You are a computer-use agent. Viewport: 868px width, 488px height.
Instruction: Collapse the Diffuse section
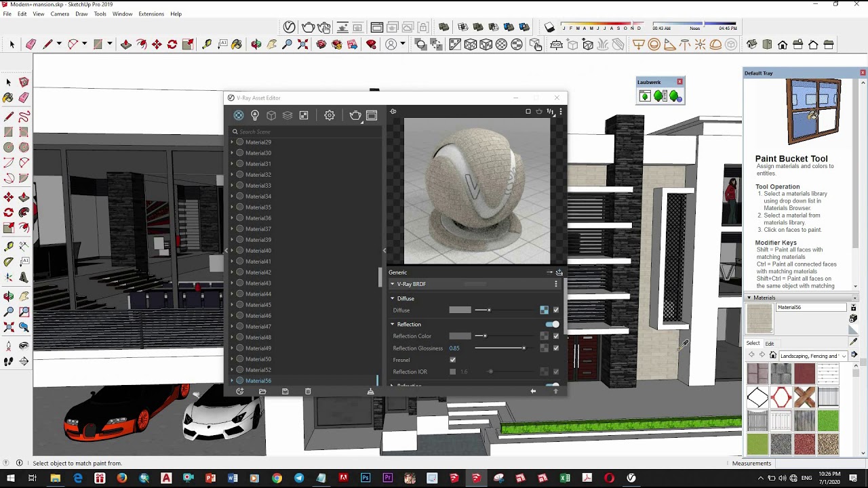pos(392,298)
